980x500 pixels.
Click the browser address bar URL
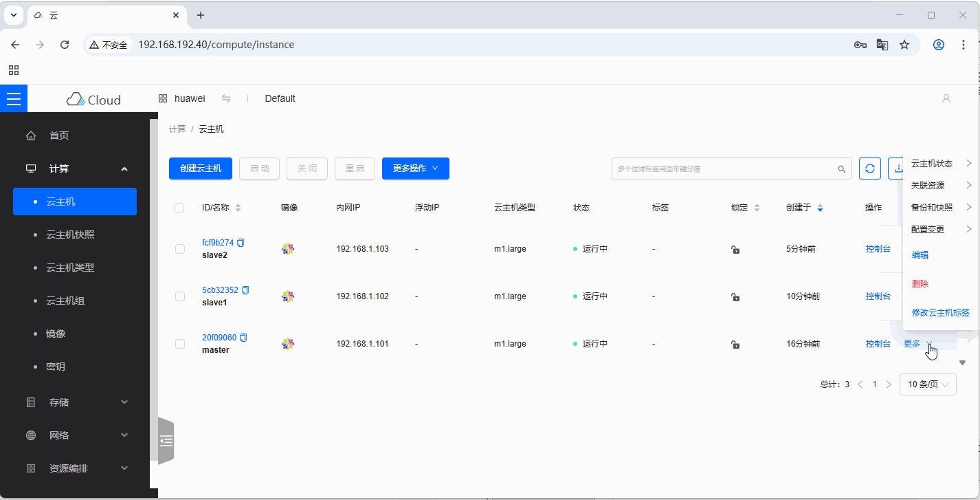coord(216,45)
